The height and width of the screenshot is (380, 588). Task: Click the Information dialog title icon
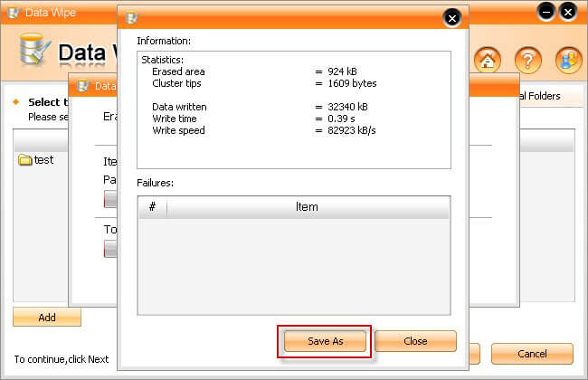[x=132, y=17]
